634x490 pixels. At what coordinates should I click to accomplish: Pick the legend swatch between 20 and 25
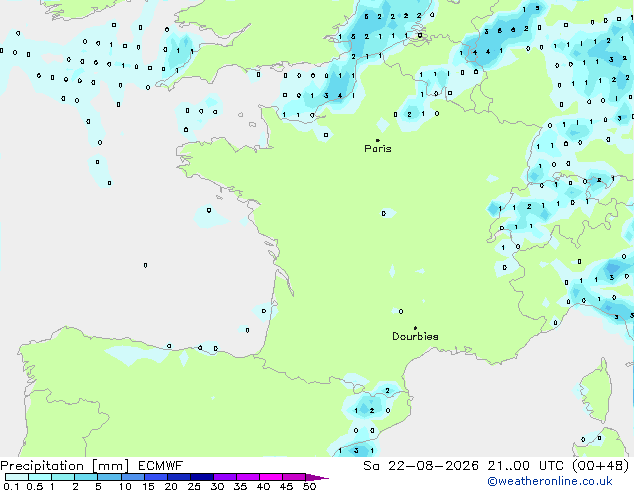(179, 477)
